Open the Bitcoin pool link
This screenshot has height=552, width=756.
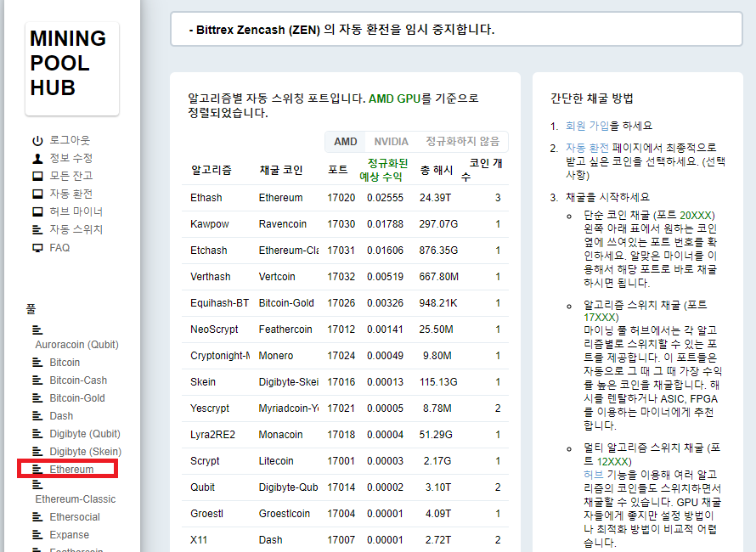point(65,363)
